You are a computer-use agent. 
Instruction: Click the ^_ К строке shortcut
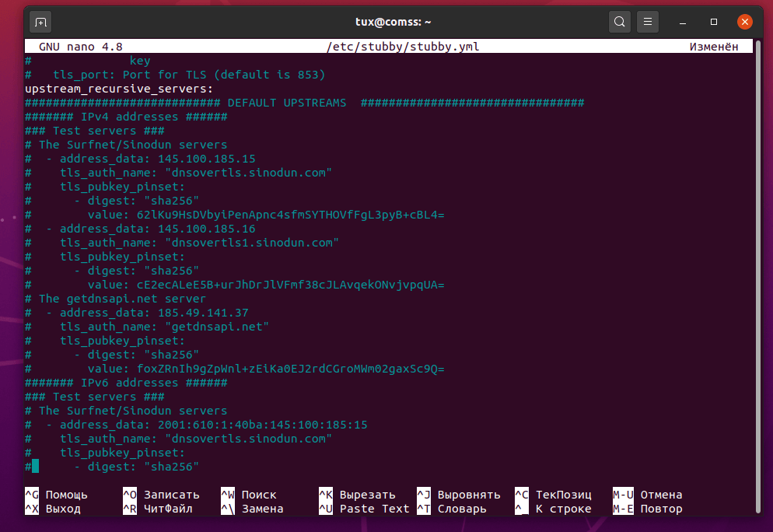[x=553, y=509]
